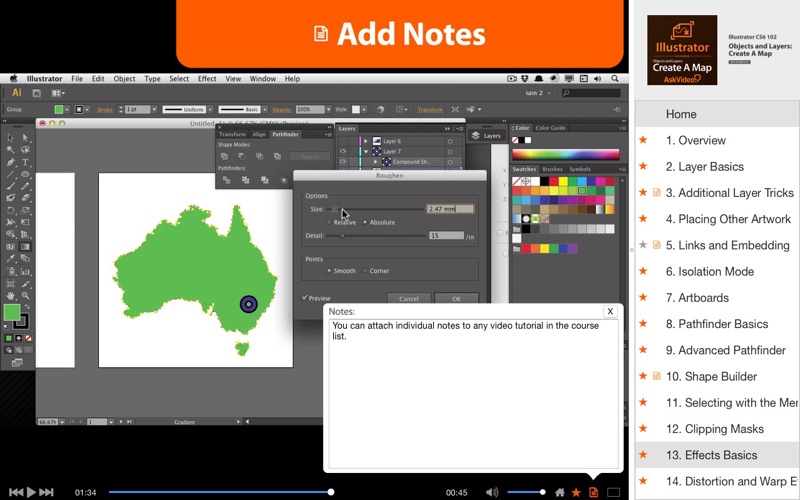The height and width of the screenshot is (500, 800).
Task: Open the note icon beside 3. Additional Layer Tricks
Action: [657, 192]
